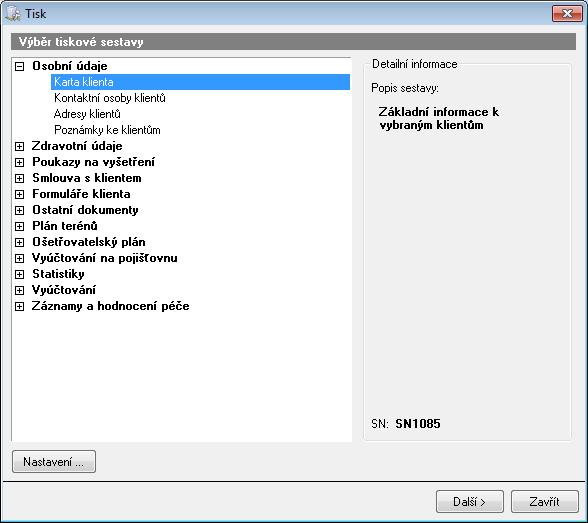
Task: Select Adresy klientů report
Action: (x=87, y=114)
